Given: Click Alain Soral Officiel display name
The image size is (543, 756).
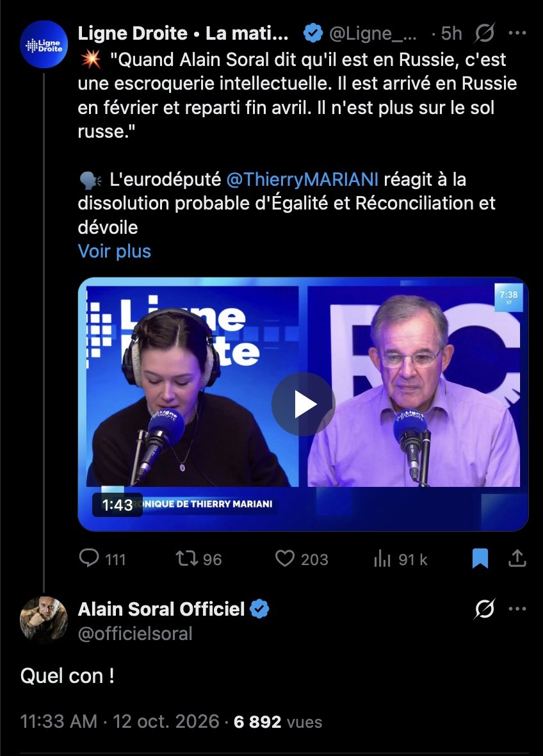Looking at the screenshot, I should pyautogui.click(x=161, y=609).
